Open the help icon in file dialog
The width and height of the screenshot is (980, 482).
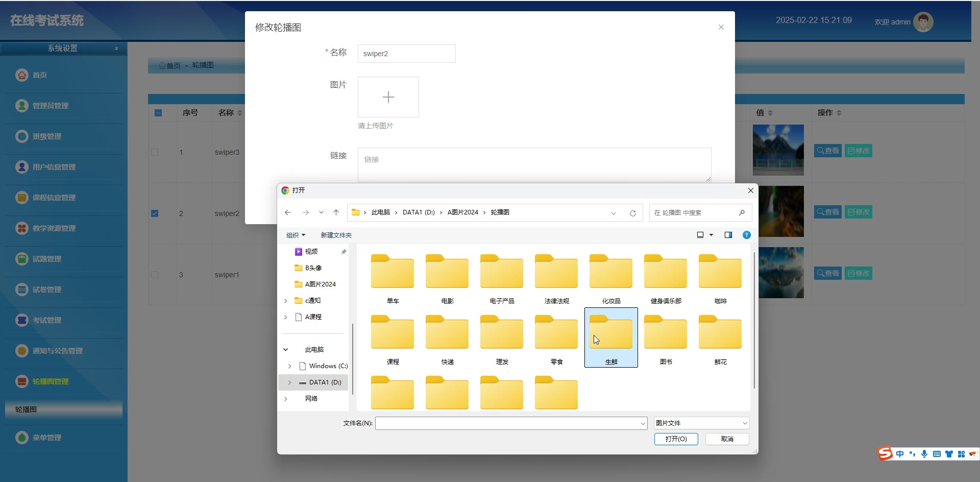coord(746,235)
